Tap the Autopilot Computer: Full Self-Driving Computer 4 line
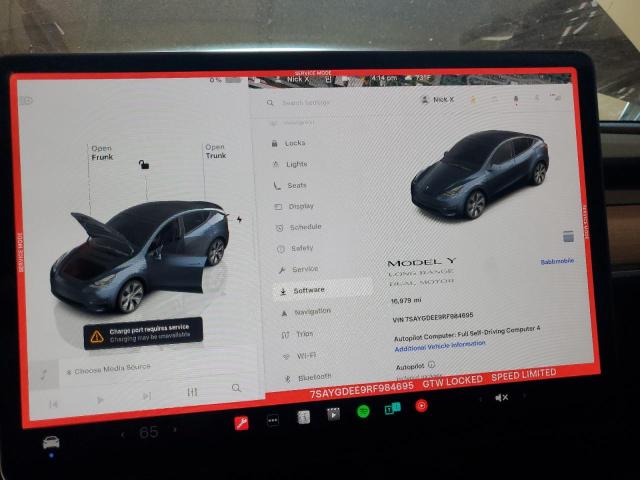Image resolution: width=640 pixels, height=480 pixels. (x=467, y=333)
